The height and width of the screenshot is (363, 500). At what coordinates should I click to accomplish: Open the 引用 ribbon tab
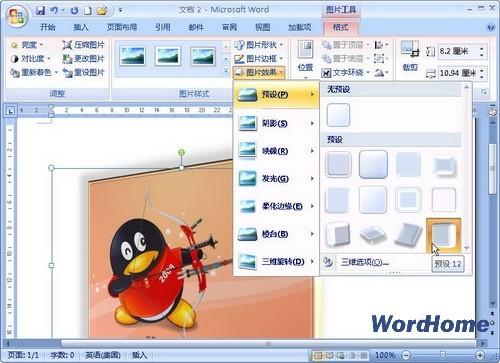tap(163, 27)
